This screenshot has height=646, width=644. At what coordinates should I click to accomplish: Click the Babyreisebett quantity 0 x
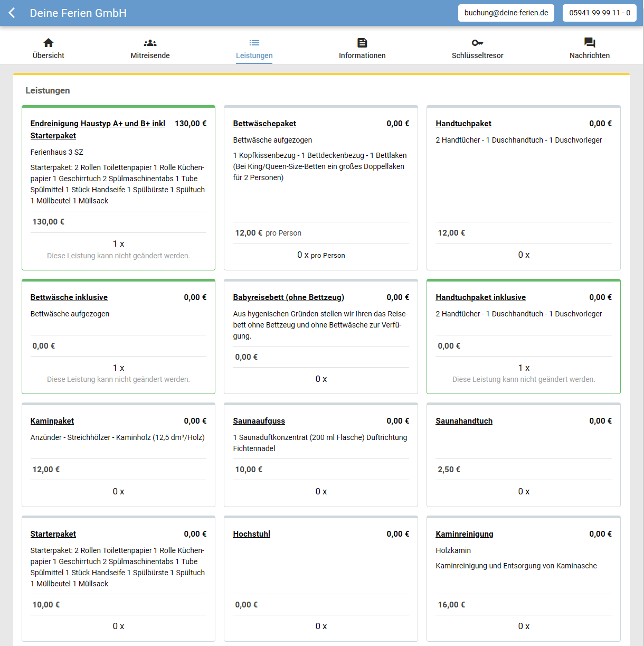(321, 379)
